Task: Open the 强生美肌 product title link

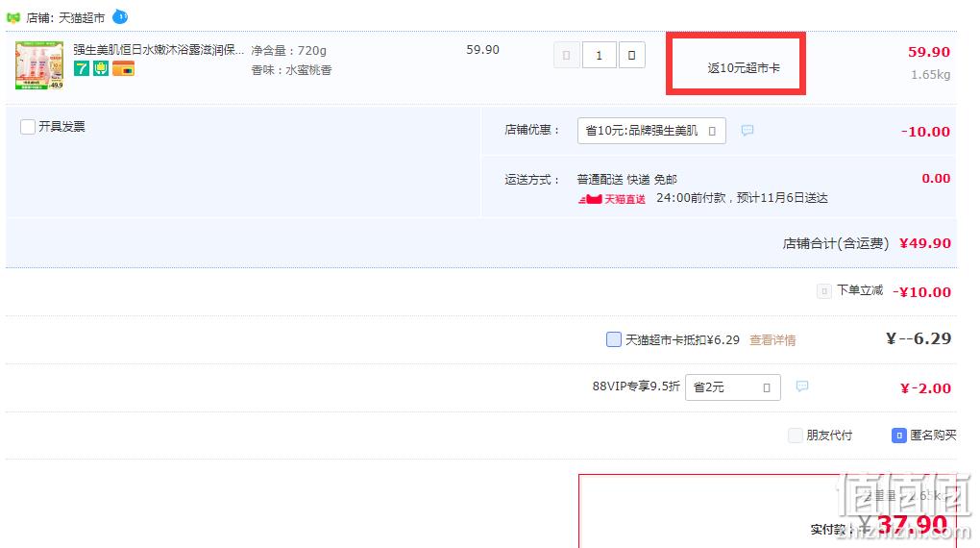Action: (159, 49)
